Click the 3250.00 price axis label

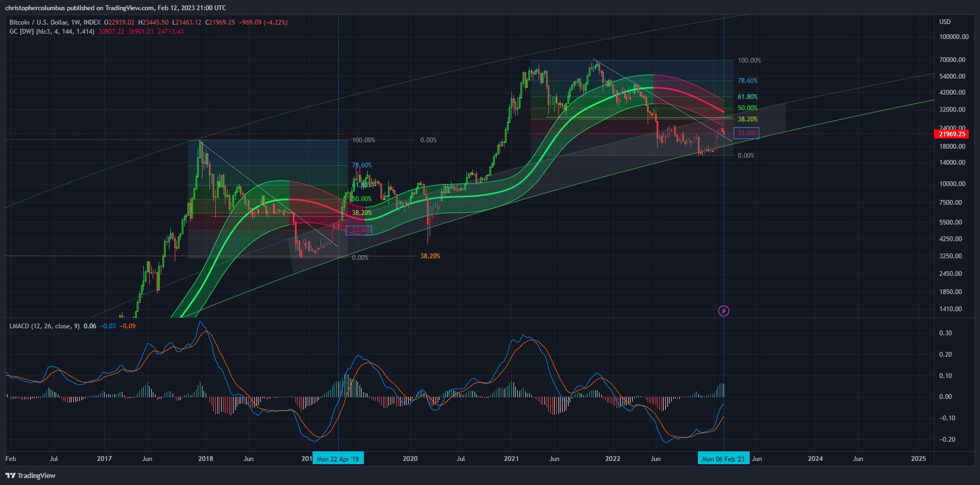[951, 256]
